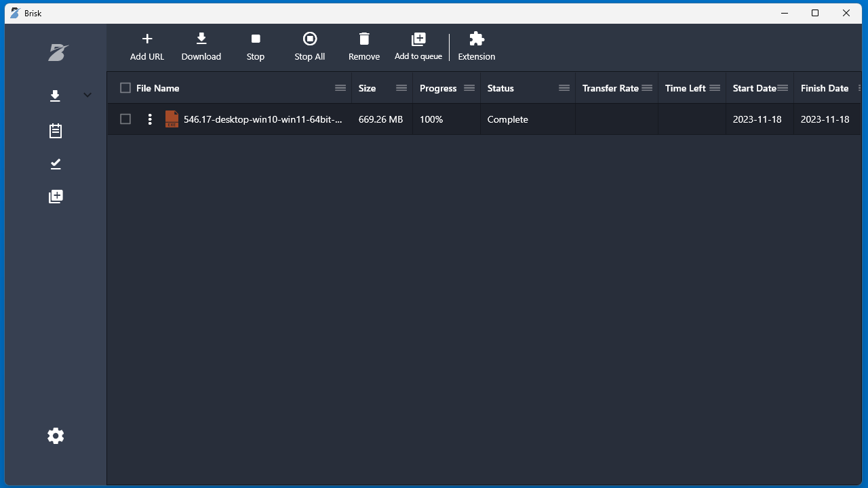Open the unfinished downloads clipboard icon

[x=56, y=131]
